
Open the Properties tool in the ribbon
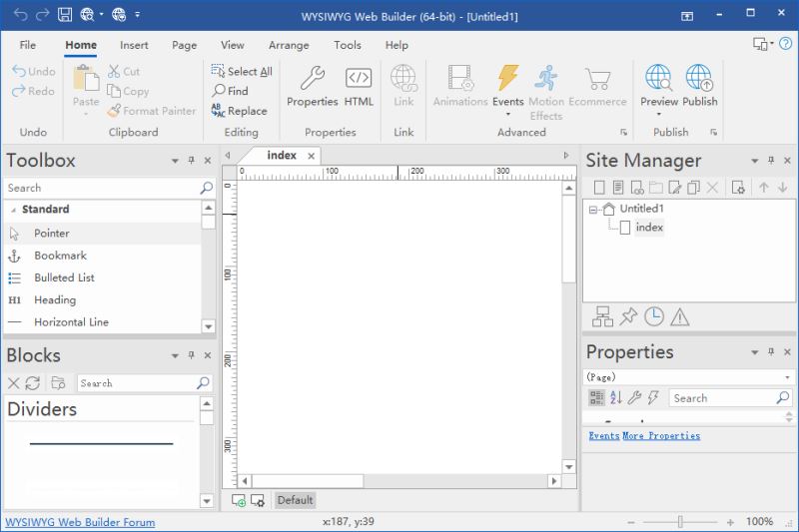click(312, 86)
